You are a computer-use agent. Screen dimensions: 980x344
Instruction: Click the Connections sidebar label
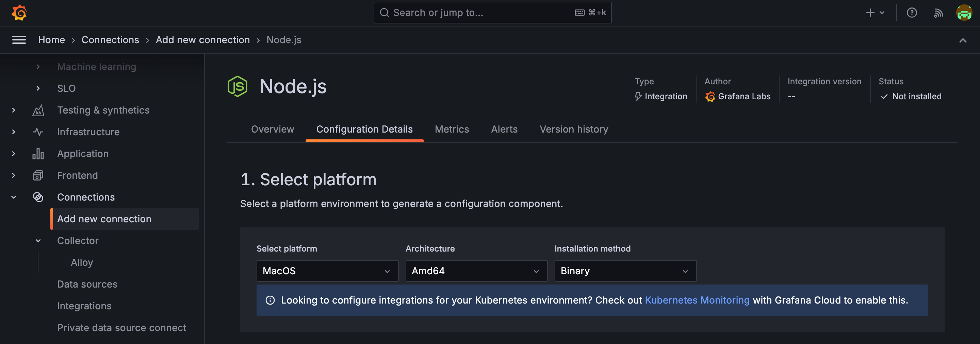86,197
